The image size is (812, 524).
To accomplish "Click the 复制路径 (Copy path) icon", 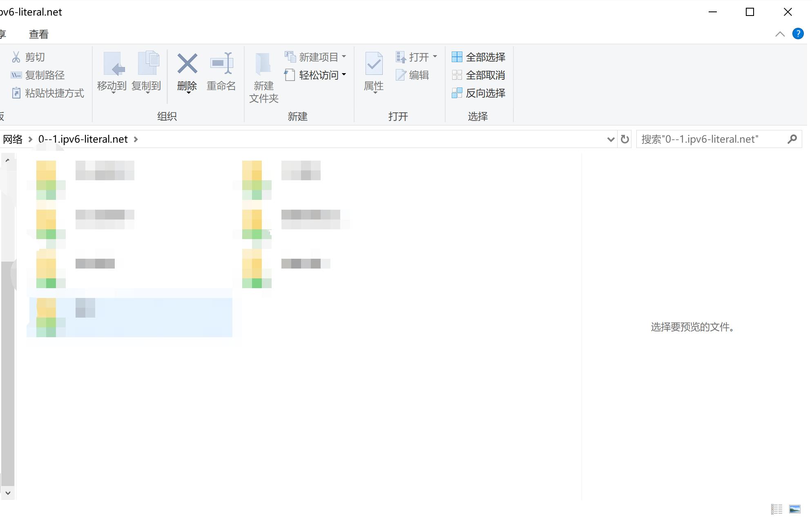I will click(x=16, y=75).
